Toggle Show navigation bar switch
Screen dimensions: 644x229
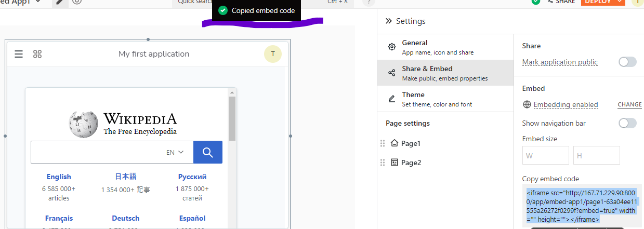(x=627, y=123)
